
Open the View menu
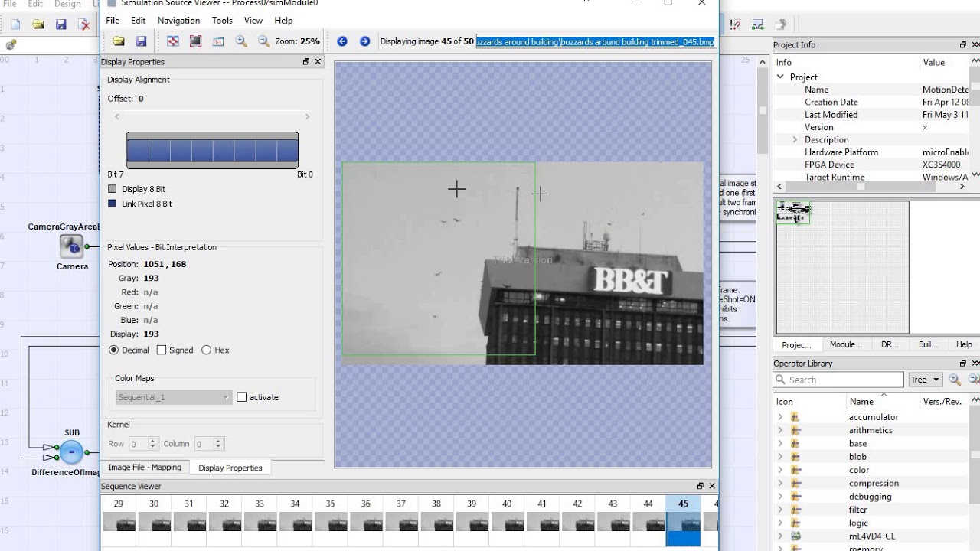(253, 21)
